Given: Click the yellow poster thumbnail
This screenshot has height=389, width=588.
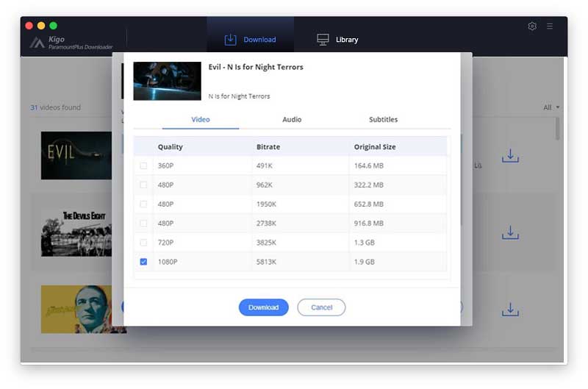Looking at the screenshot, I should point(76,309).
